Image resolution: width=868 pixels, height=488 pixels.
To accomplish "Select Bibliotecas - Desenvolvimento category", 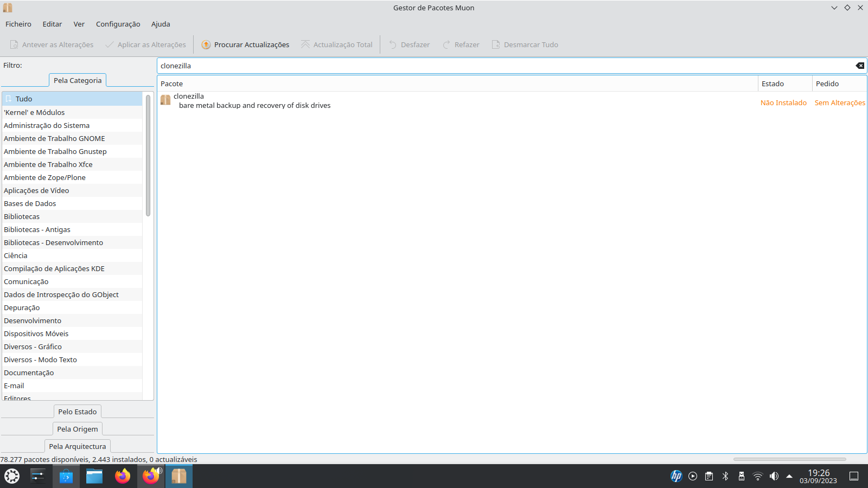I will pyautogui.click(x=72, y=242).
